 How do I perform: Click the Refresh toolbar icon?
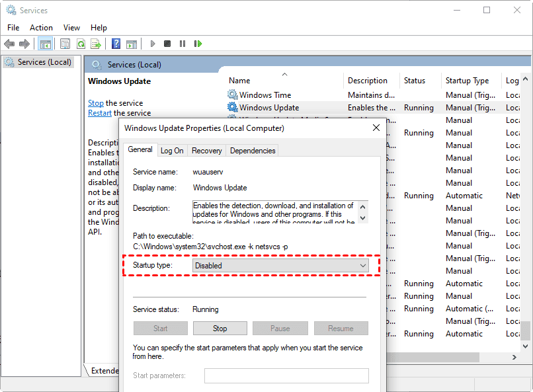(x=81, y=44)
